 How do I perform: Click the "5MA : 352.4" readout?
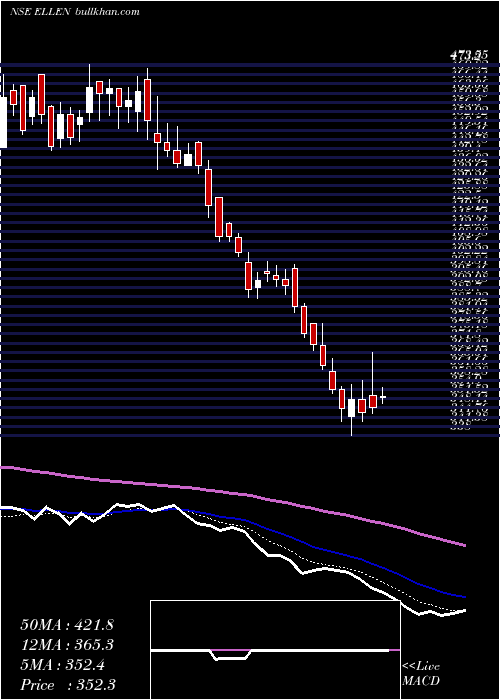(x=63, y=665)
